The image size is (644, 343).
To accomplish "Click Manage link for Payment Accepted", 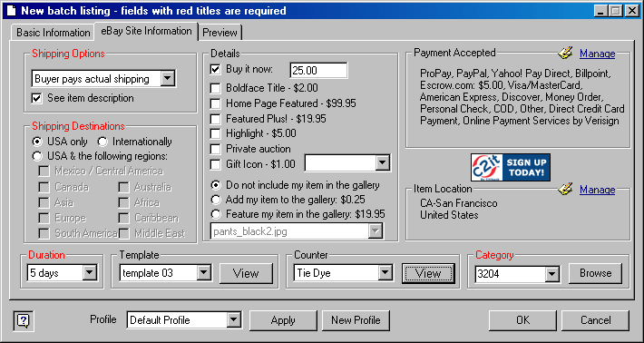I will [597, 54].
